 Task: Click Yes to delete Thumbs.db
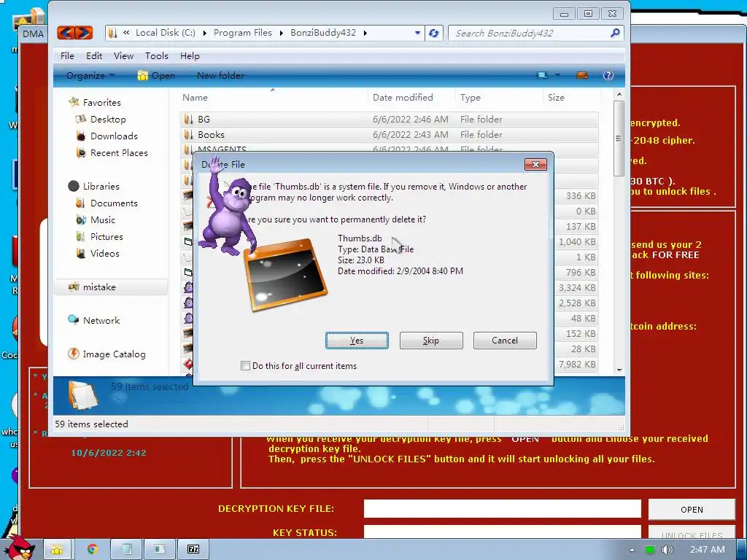tap(357, 341)
